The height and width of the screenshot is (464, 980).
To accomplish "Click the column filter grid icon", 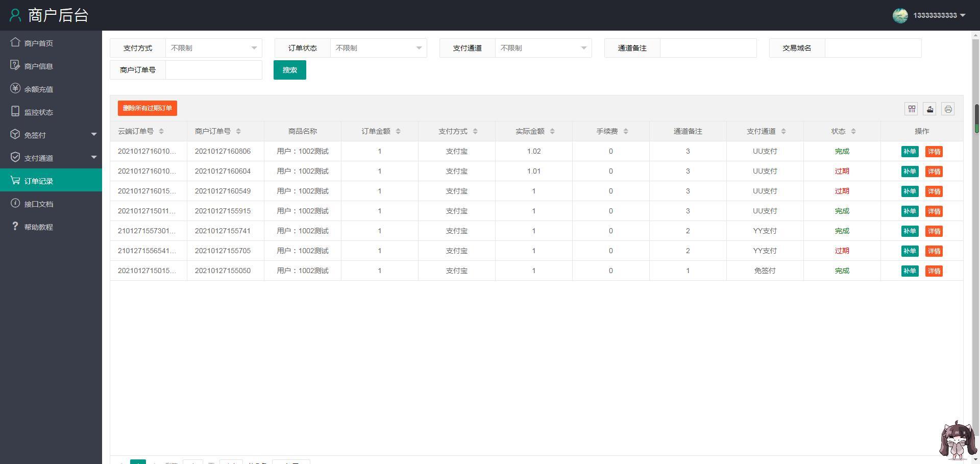I will coord(912,109).
